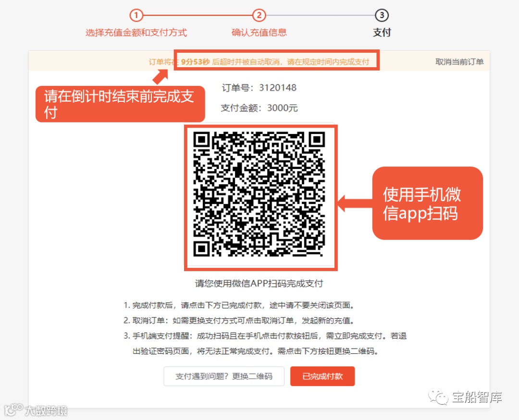
Task: Click instruction 2 about 取消订单
Action: [x=239, y=321]
